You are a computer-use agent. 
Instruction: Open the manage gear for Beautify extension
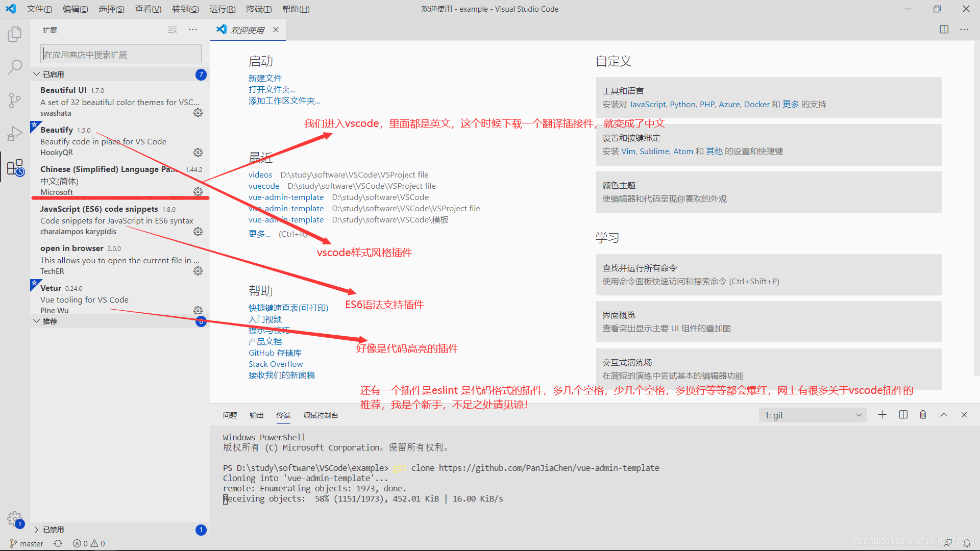click(x=198, y=153)
